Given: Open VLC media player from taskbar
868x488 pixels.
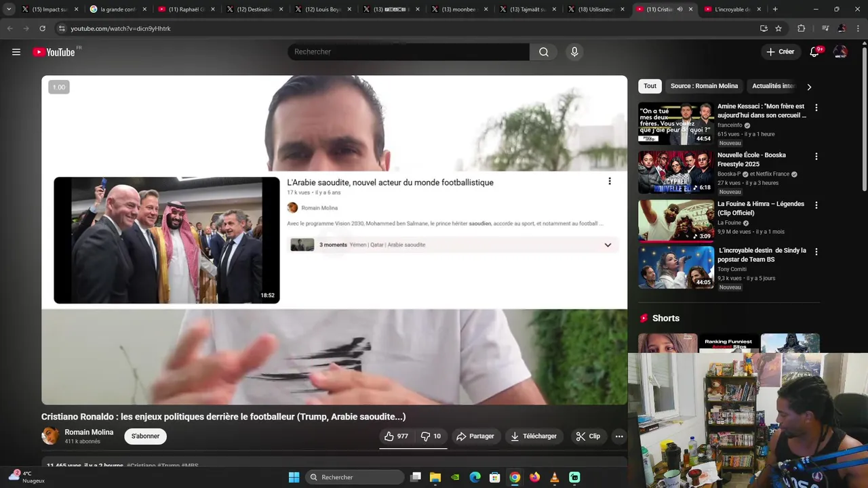Looking at the screenshot, I should (555, 477).
